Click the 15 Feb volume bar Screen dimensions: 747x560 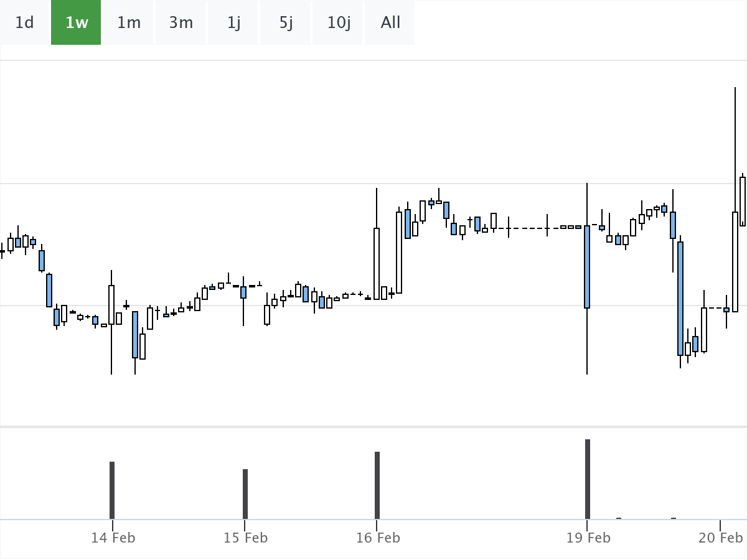pyautogui.click(x=245, y=494)
